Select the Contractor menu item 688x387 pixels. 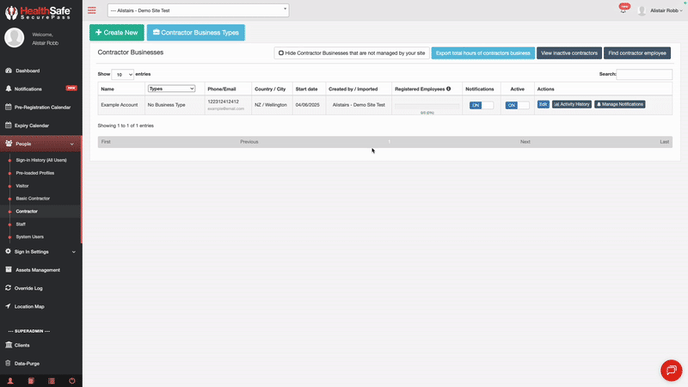[27, 211]
